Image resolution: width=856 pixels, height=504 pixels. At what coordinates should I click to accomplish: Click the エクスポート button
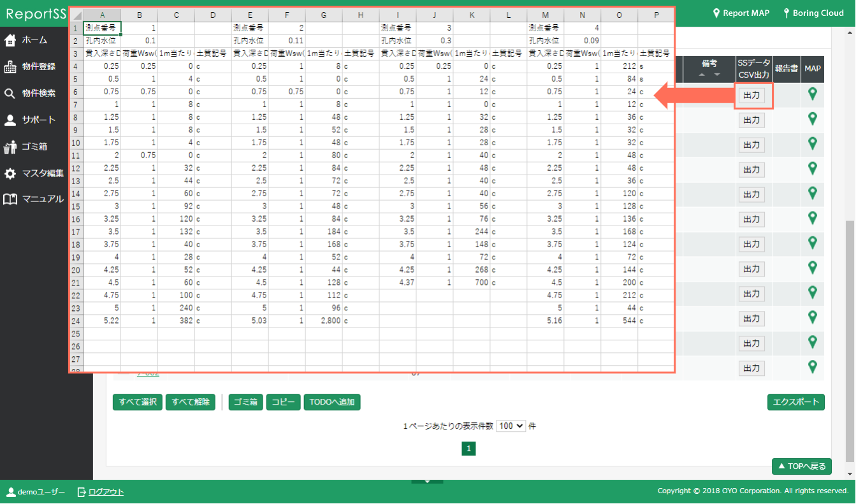(796, 402)
